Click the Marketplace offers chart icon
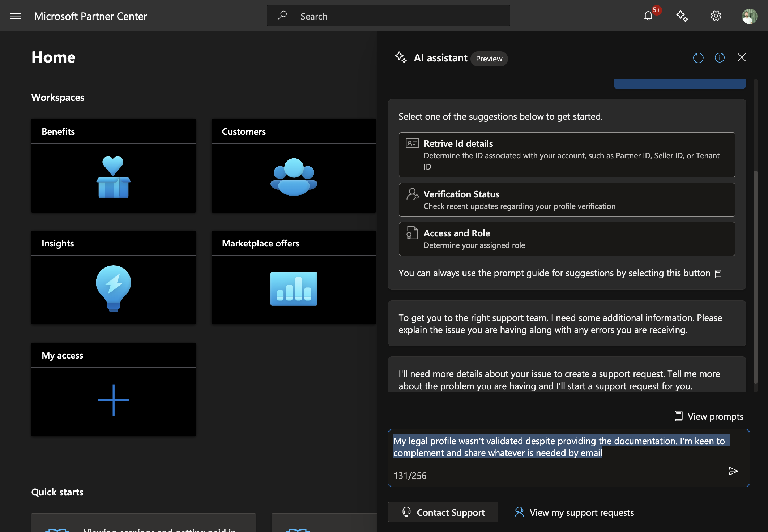Image resolution: width=768 pixels, height=532 pixels. point(294,288)
